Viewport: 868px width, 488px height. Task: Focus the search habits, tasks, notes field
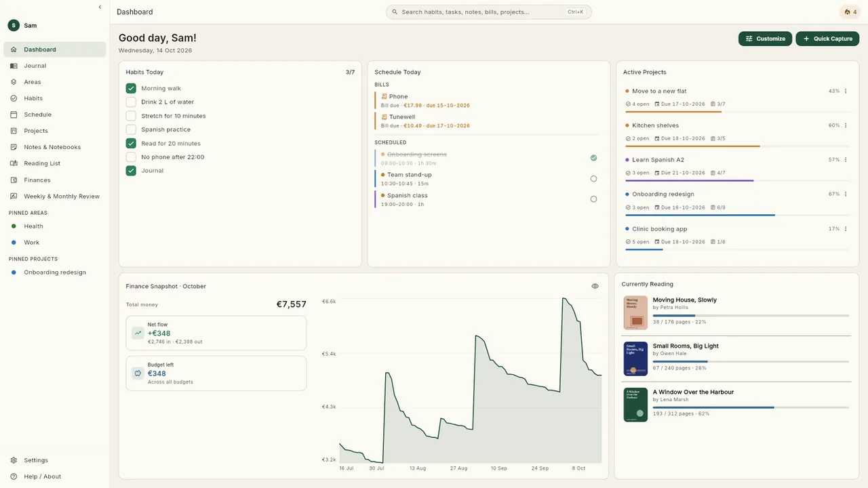click(489, 12)
